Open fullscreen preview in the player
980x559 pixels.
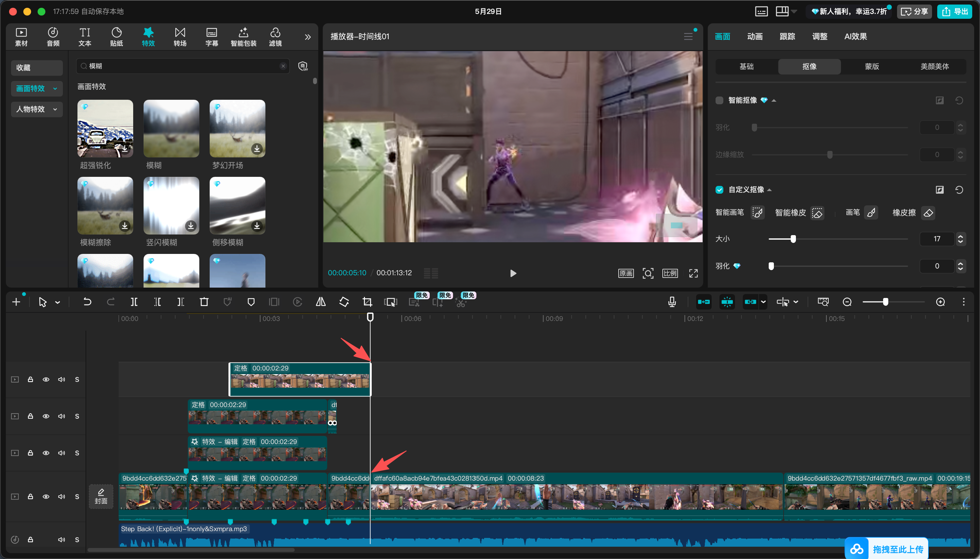click(693, 273)
